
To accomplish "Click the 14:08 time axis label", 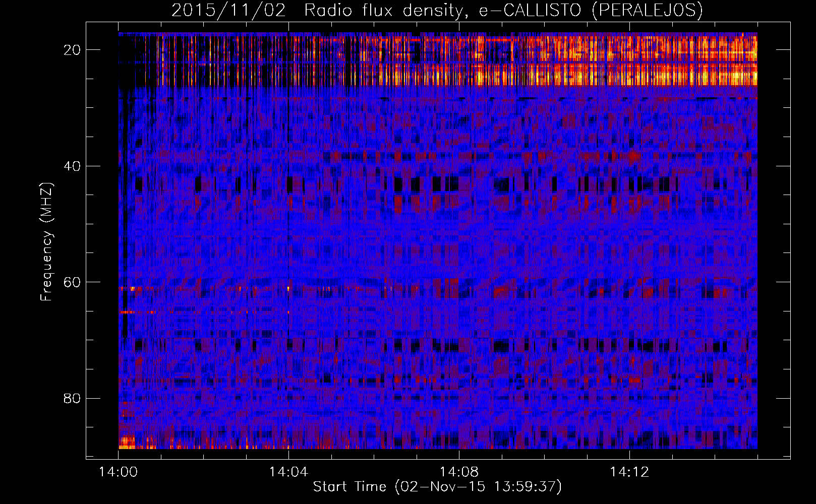I will pos(459,472).
